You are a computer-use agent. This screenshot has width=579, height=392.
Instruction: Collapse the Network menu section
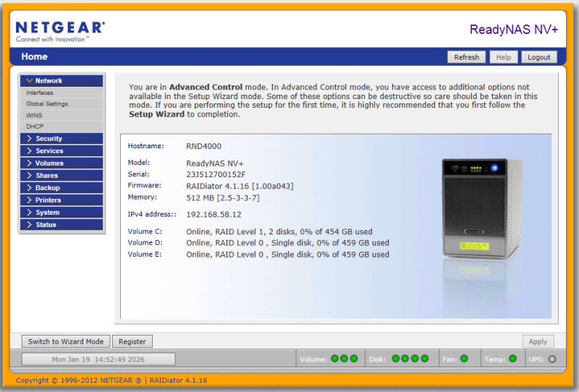point(62,81)
